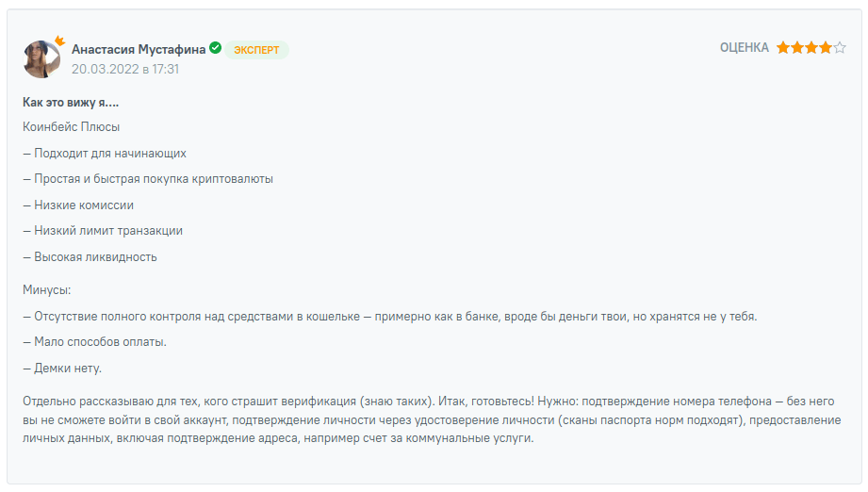
Task: Click the third rating star
Action: (811, 48)
